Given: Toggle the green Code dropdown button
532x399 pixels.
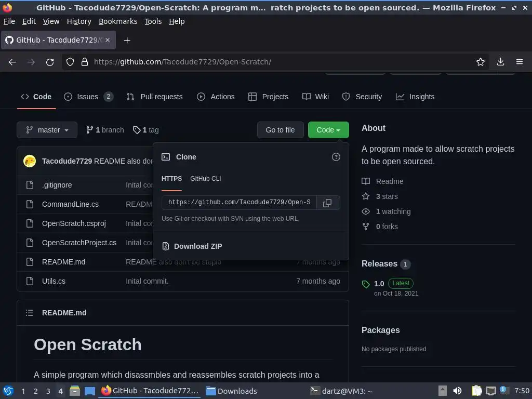Looking at the screenshot, I should point(328,130).
